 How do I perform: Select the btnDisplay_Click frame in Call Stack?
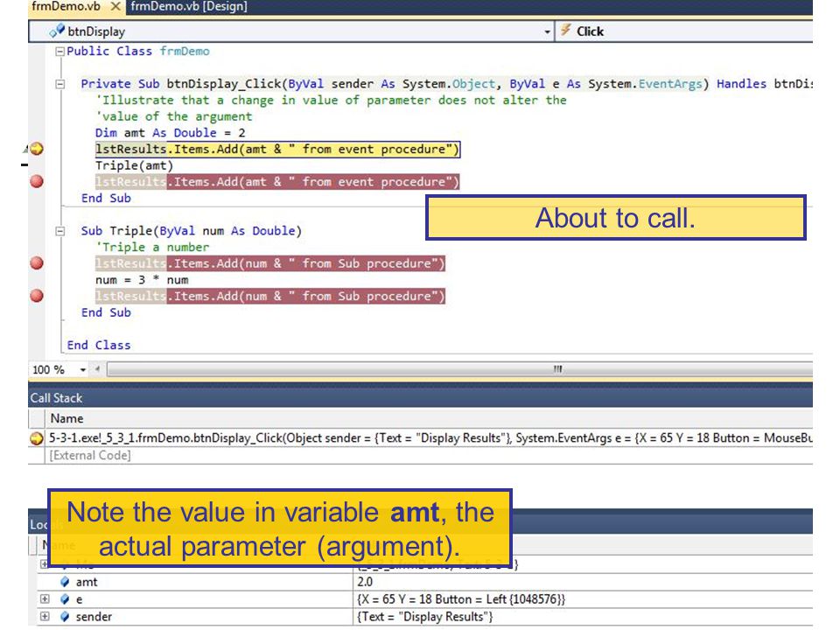click(x=429, y=438)
